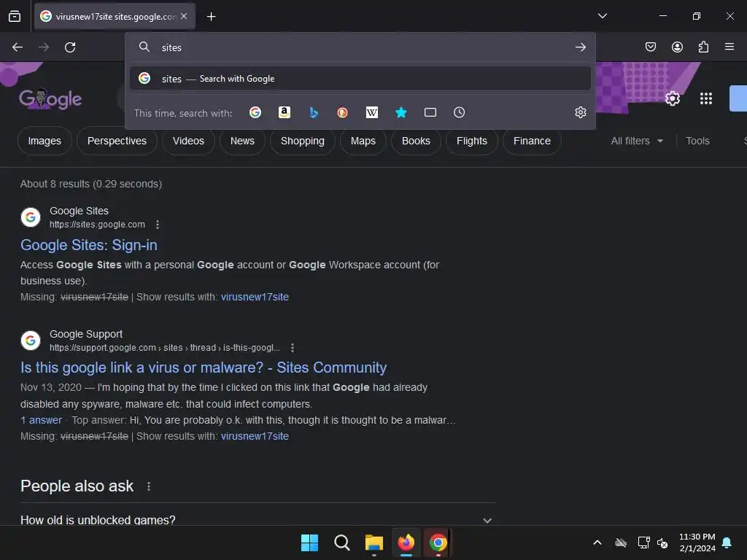Open the network status tray icon
The height and width of the screenshot is (560, 747).
643,542
